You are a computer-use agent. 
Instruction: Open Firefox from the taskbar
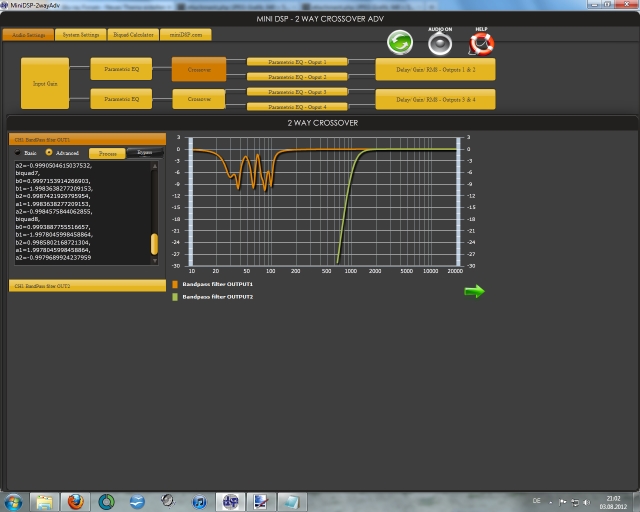pos(75,502)
